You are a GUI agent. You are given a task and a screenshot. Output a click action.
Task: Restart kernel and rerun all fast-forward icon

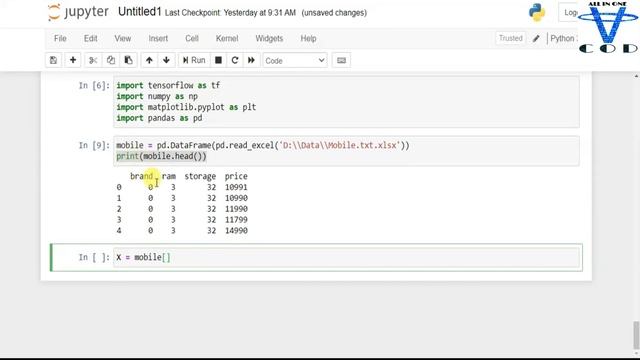[251, 60]
